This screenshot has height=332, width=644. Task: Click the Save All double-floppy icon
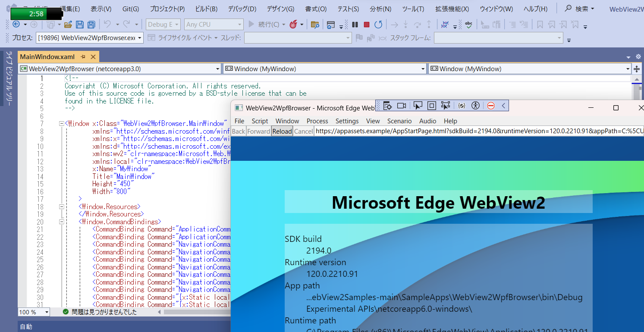point(91,25)
